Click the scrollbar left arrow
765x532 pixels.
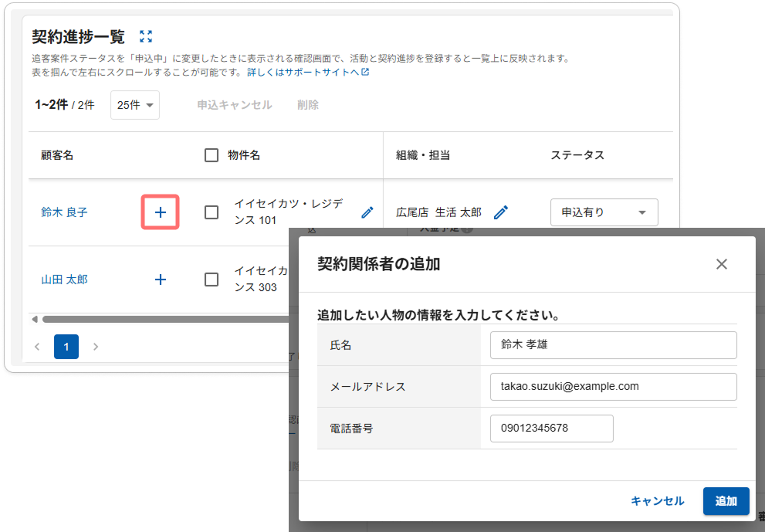[35, 319]
